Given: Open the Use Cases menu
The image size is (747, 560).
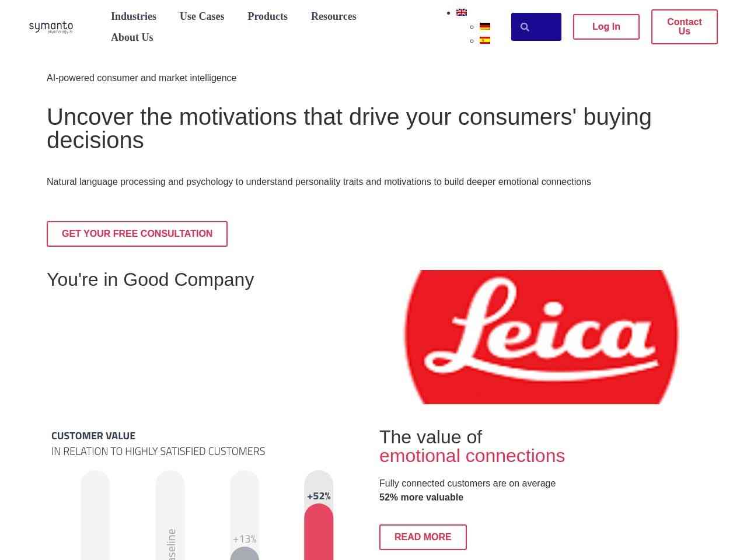Looking at the screenshot, I should coord(202,16).
